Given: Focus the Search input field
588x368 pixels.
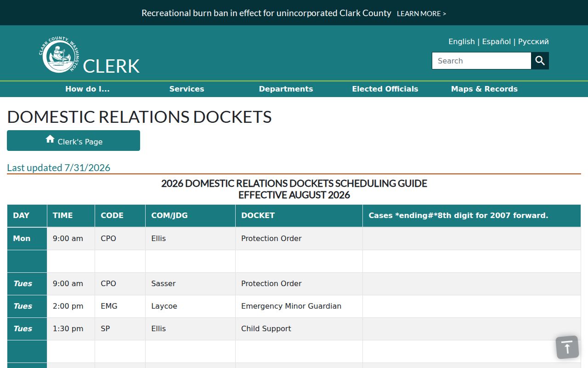Looking at the screenshot, I should [481, 61].
